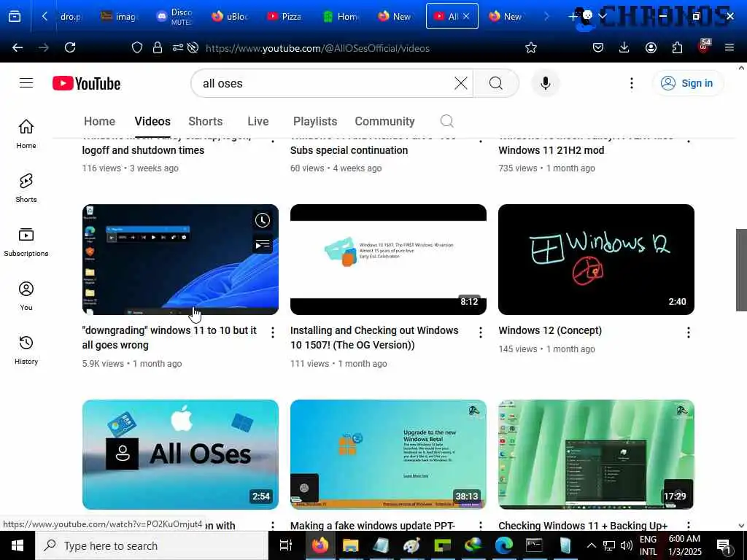Open the YouTube guide hamburger menu
The height and width of the screenshot is (560, 747).
pyautogui.click(x=26, y=83)
